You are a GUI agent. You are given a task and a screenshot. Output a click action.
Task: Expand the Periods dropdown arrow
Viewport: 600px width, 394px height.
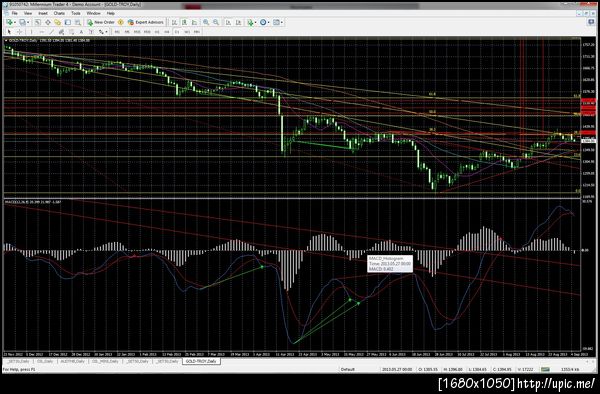click(x=269, y=23)
